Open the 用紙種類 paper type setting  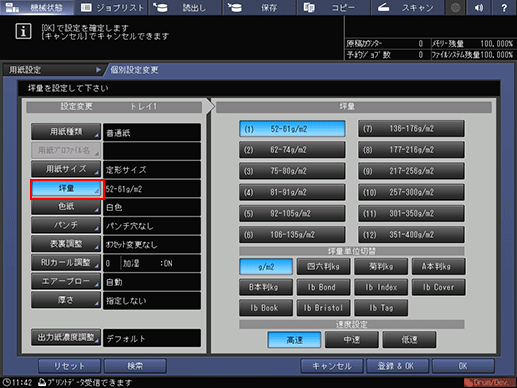coord(66,132)
